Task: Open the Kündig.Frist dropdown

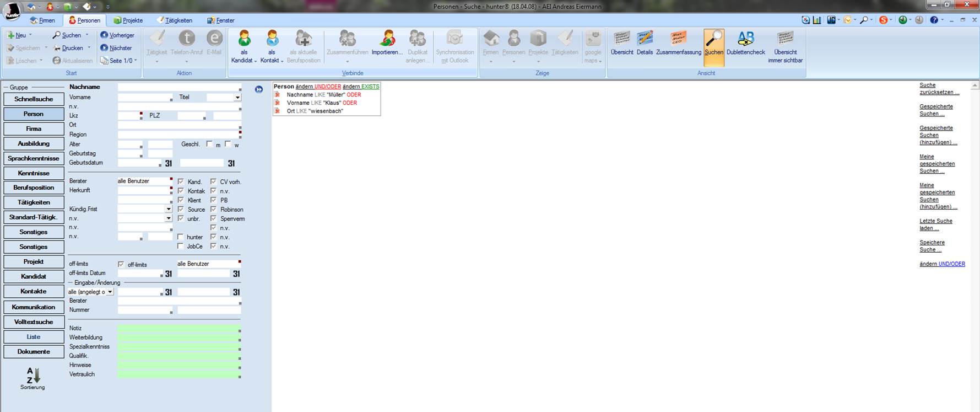Action: point(169,210)
